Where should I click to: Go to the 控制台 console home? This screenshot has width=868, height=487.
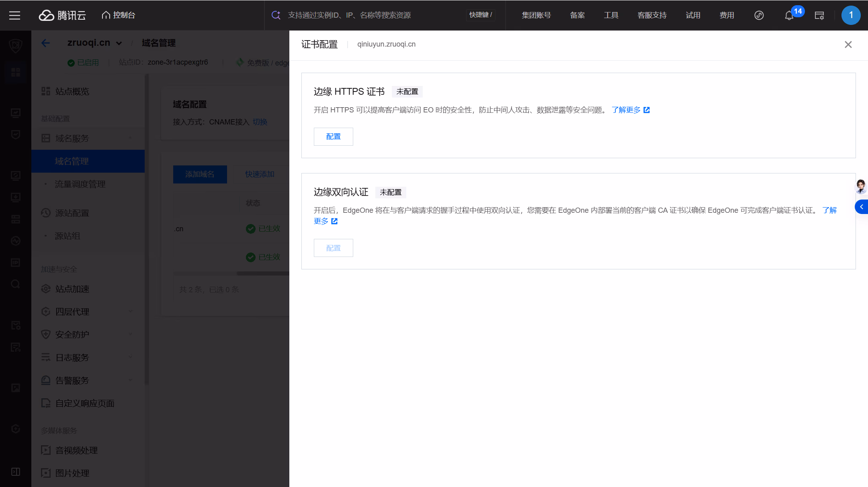pos(118,15)
